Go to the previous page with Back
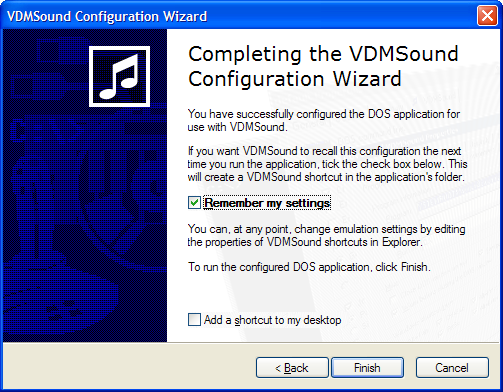The image size is (503, 392). click(x=292, y=368)
